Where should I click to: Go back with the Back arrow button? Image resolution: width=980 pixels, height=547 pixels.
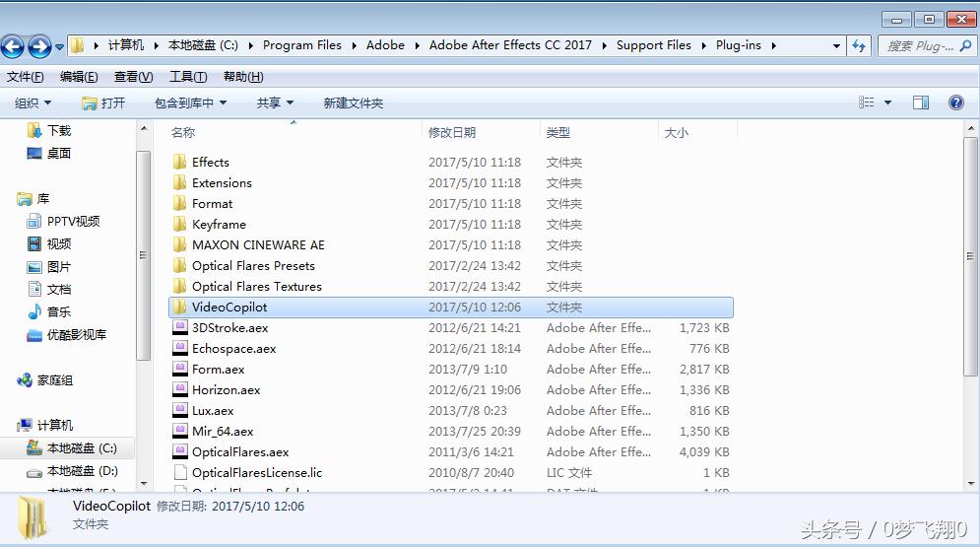coord(13,46)
